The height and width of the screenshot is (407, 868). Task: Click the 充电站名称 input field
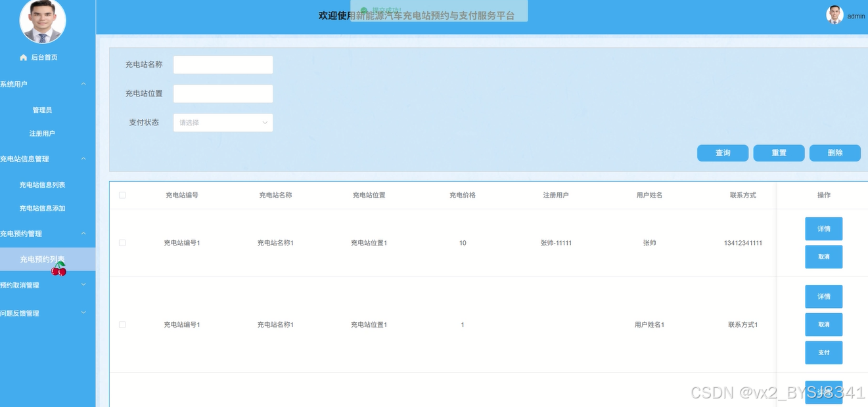(223, 65)
